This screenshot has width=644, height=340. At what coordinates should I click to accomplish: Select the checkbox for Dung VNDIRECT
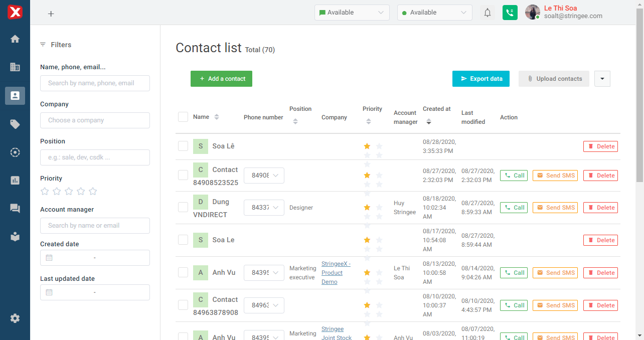coord(183,208)
